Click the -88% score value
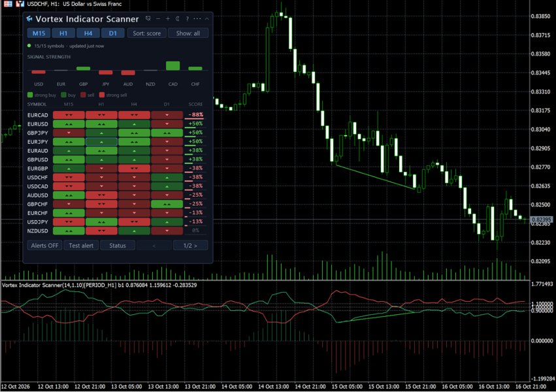 (x=196, y=115)
